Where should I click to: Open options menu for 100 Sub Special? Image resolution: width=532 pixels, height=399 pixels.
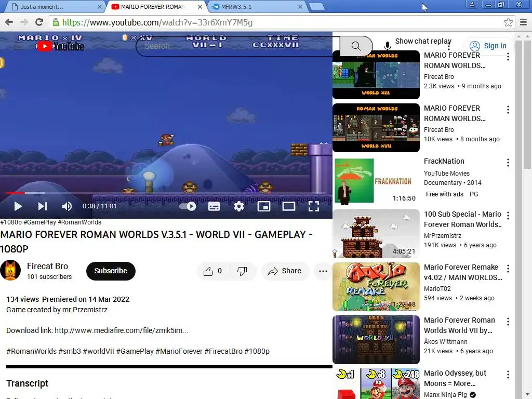click(x=508, y=216)
